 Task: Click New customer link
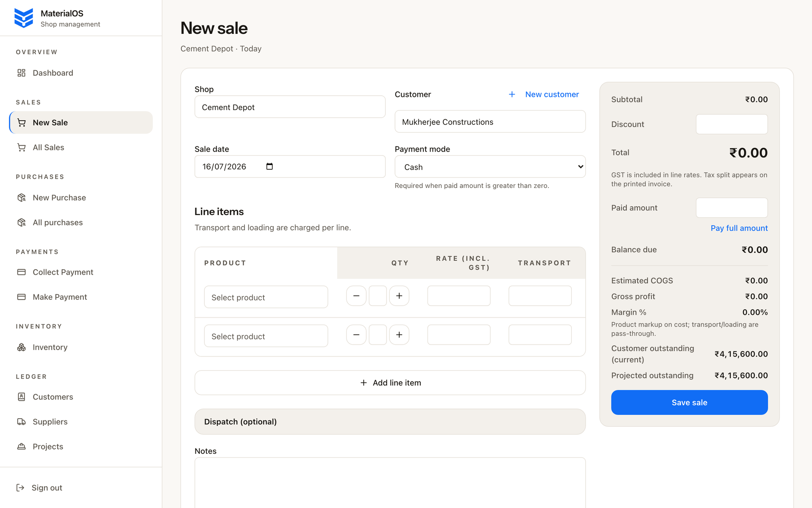(552, 94)
